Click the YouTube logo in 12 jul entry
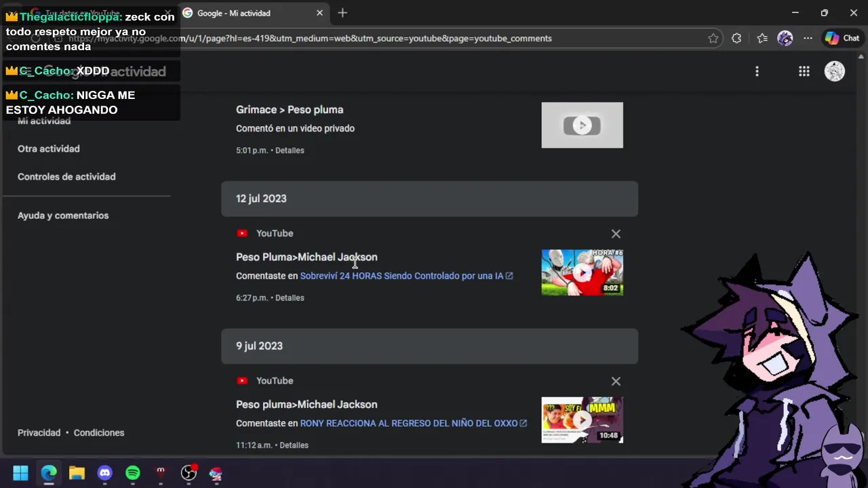 242,233
